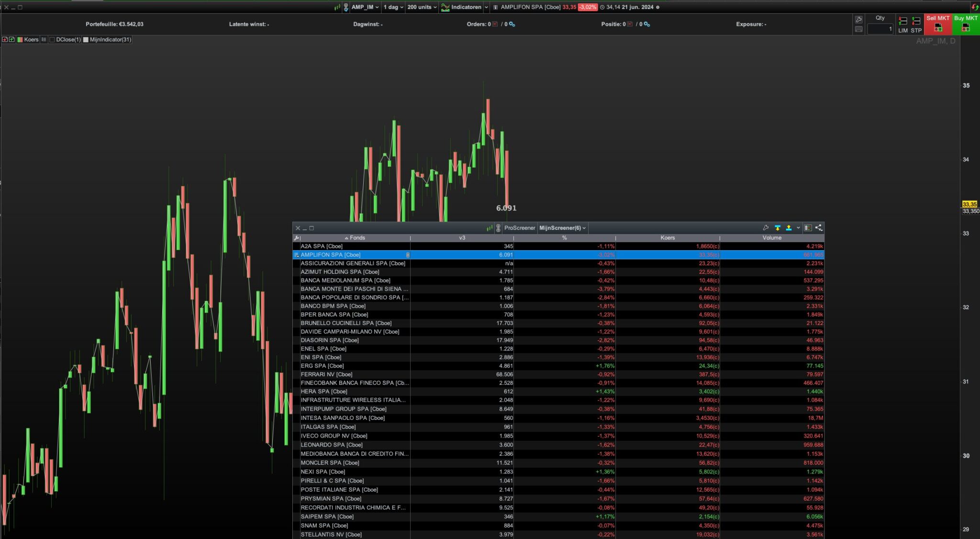Click the red-green refresh arrows icon
The height and width of the screenshot is (539, 980).
click(975, 7)
